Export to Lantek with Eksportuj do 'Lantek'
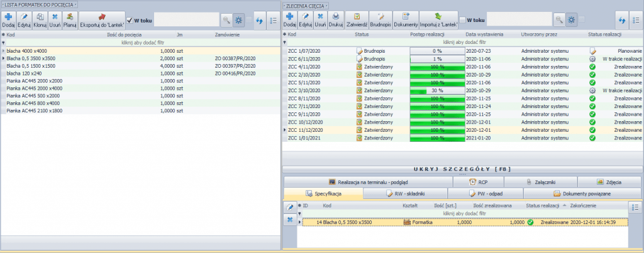The width and height of the screenshot is (644, 253). [x=102, y=19]
